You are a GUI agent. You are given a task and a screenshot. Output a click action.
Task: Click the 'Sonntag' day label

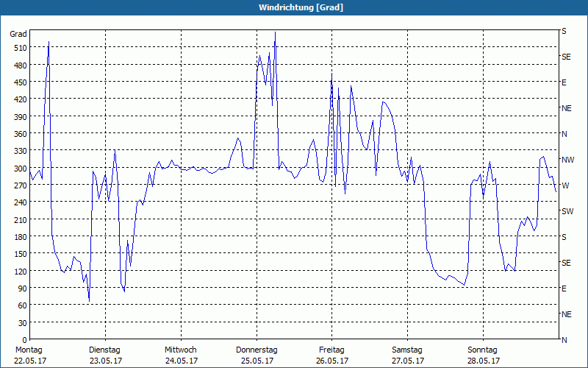(x=482, y=350)
